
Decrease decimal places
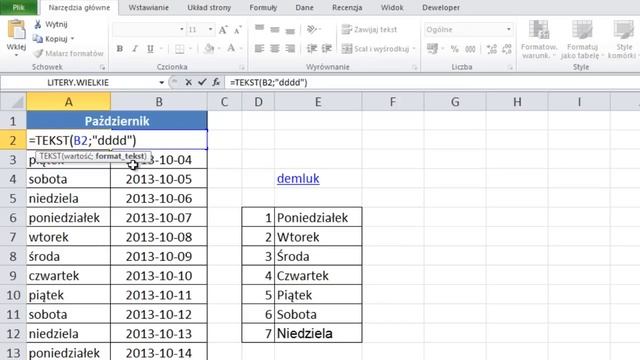(507, 49)
